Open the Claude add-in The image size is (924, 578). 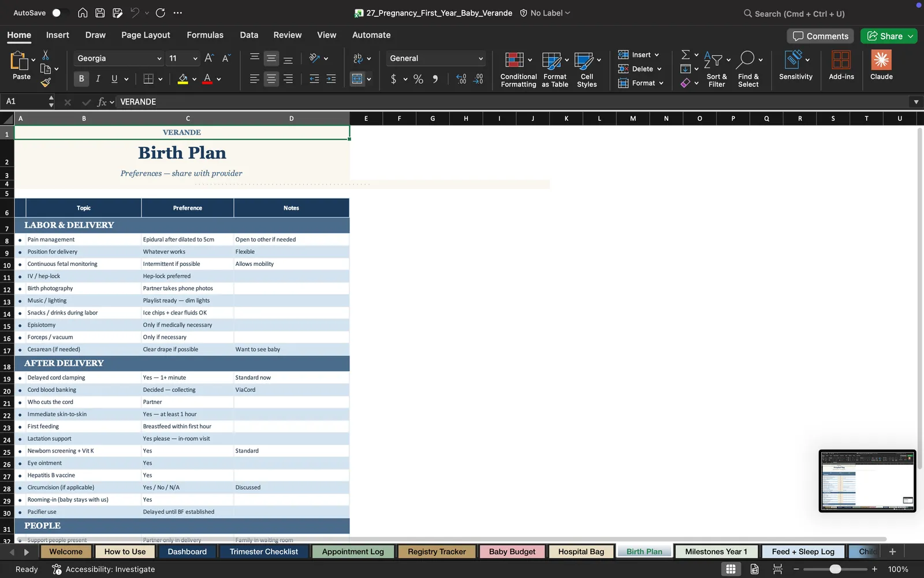(x=881, y=65)
